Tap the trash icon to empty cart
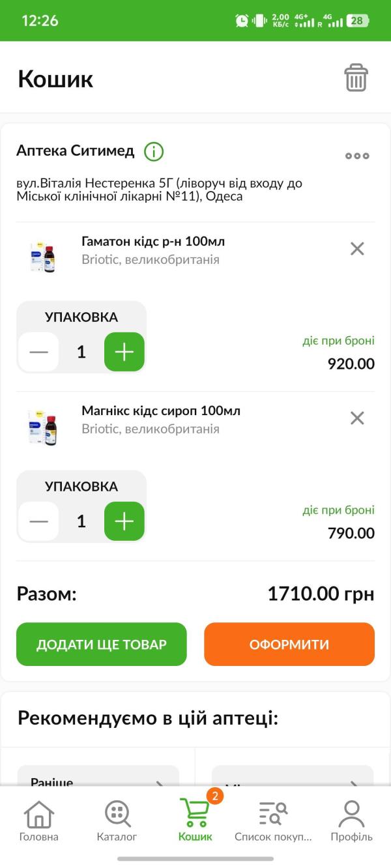Image resolution: width=391 pixels, height=868 pixels. tap(356, 78)
